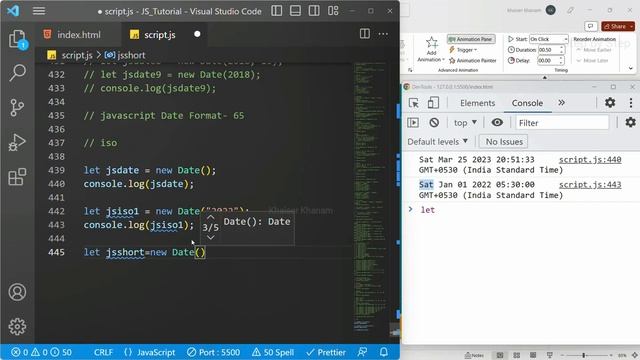The image size is (640, 360).
Task: Open the console settings gear
Action: (630, 122)
